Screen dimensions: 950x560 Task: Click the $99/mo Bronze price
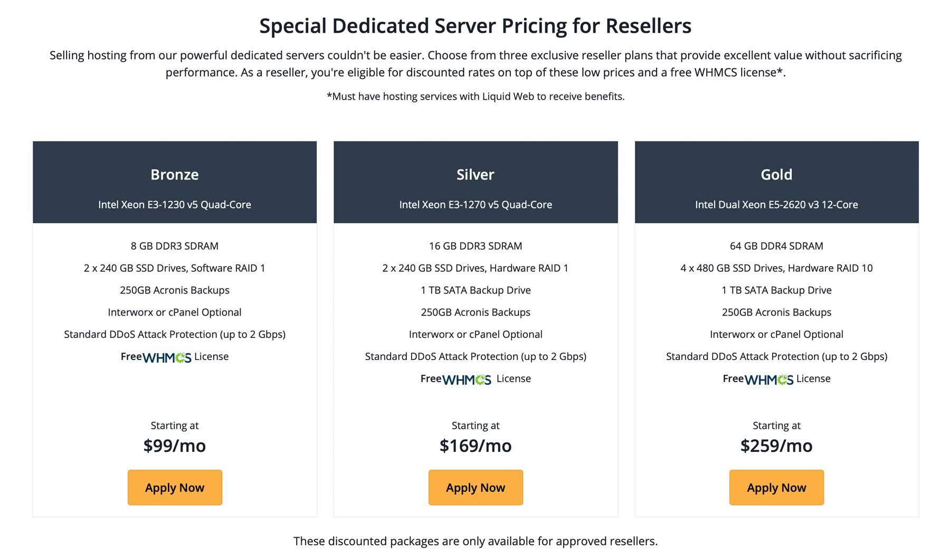click(175, 445)
